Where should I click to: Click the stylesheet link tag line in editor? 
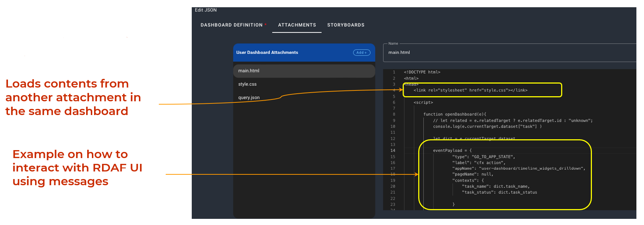coord(470,90)
